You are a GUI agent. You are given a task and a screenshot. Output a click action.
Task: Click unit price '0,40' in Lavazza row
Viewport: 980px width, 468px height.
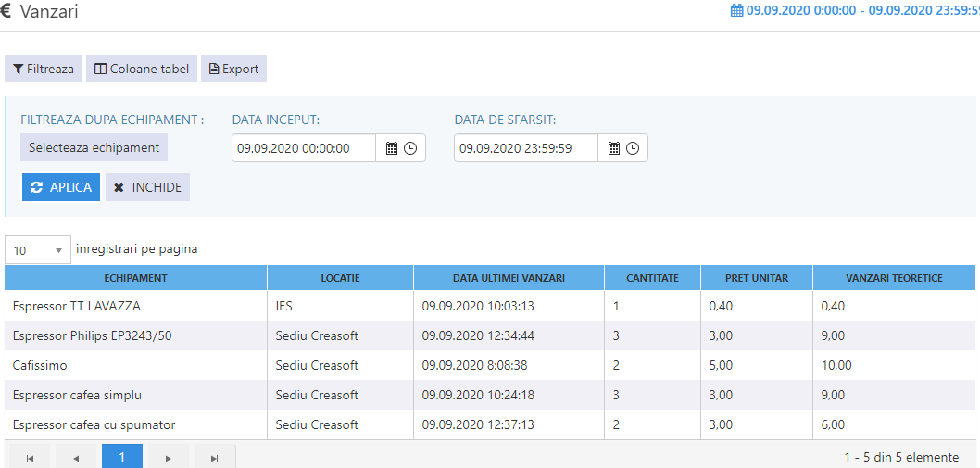757,306
